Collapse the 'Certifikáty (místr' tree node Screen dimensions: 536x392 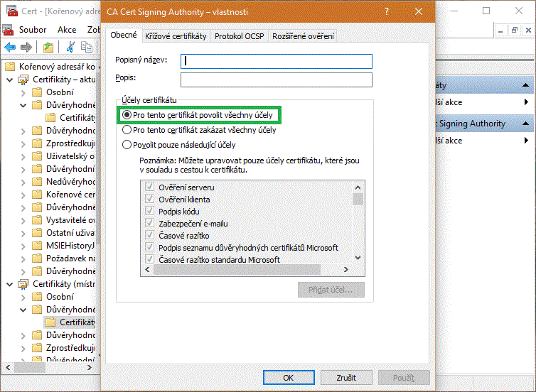click(x=10, y=284)
